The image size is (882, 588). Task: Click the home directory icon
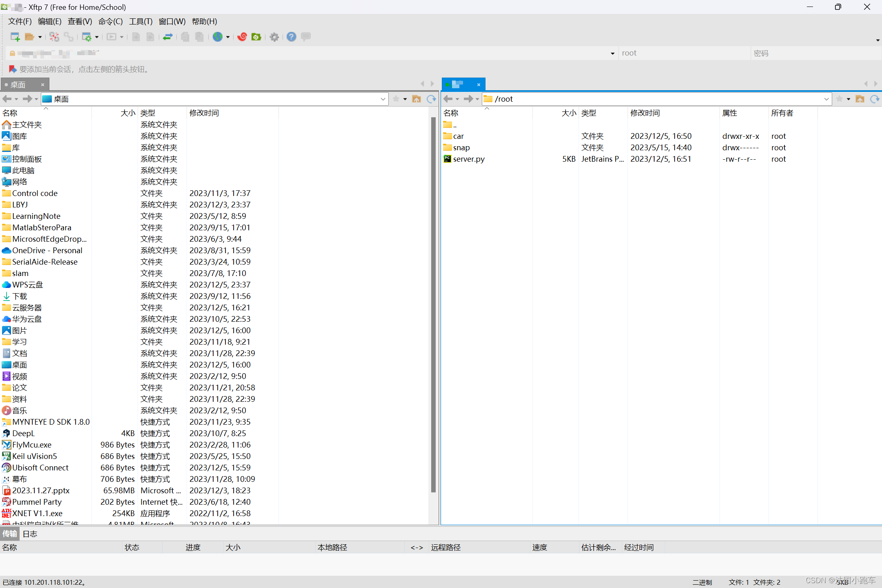pyautogui.click(x=417, y=99)
